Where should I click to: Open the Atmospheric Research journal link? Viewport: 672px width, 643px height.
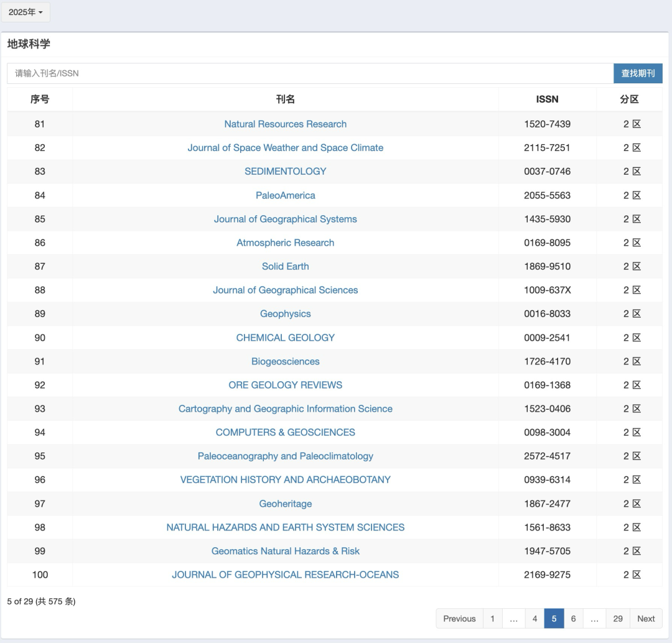tap(286, 243)
